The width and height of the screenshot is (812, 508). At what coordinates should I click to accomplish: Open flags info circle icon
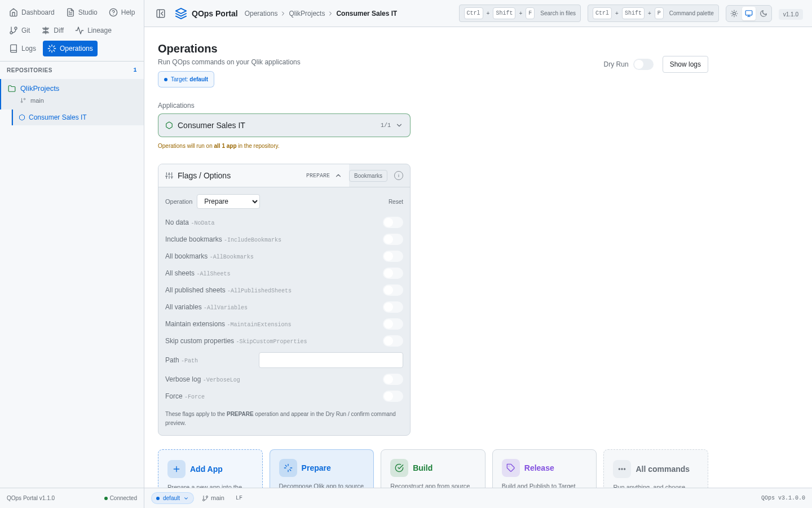click(x=399, y=176)
